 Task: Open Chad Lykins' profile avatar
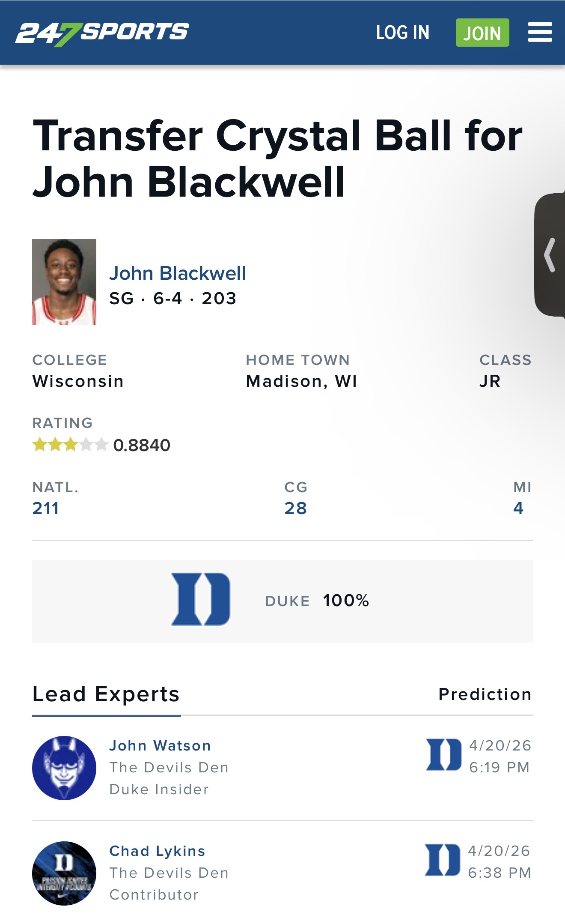64,873
